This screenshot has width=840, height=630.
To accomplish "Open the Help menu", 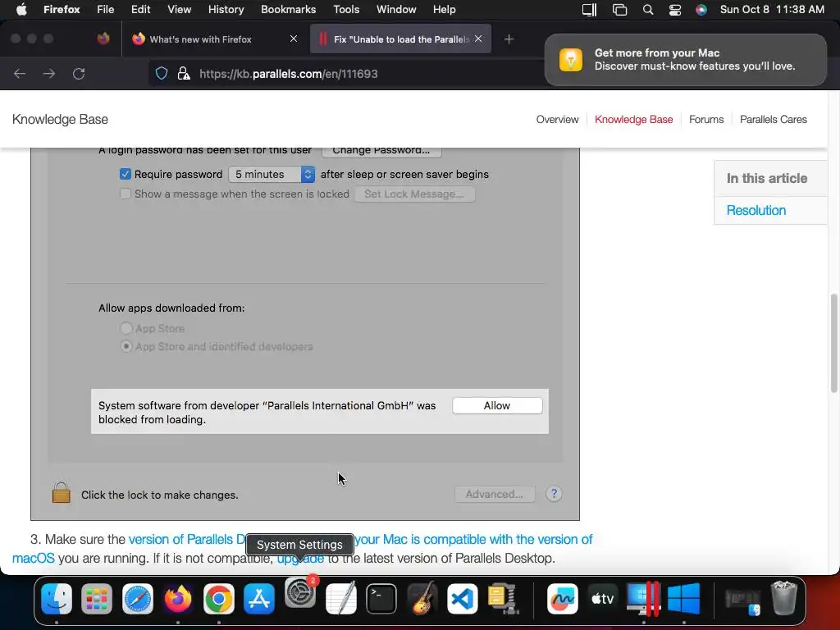I will coord(444,9).
